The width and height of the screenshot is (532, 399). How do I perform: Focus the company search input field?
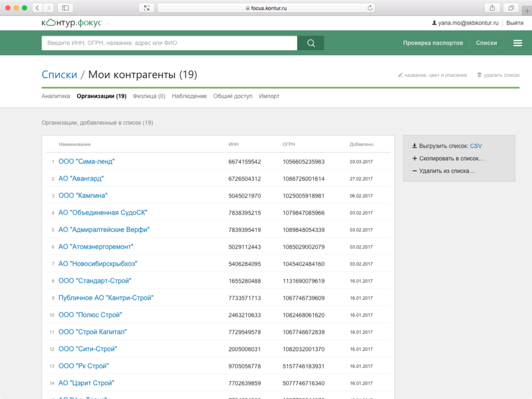tap(169, 43)
